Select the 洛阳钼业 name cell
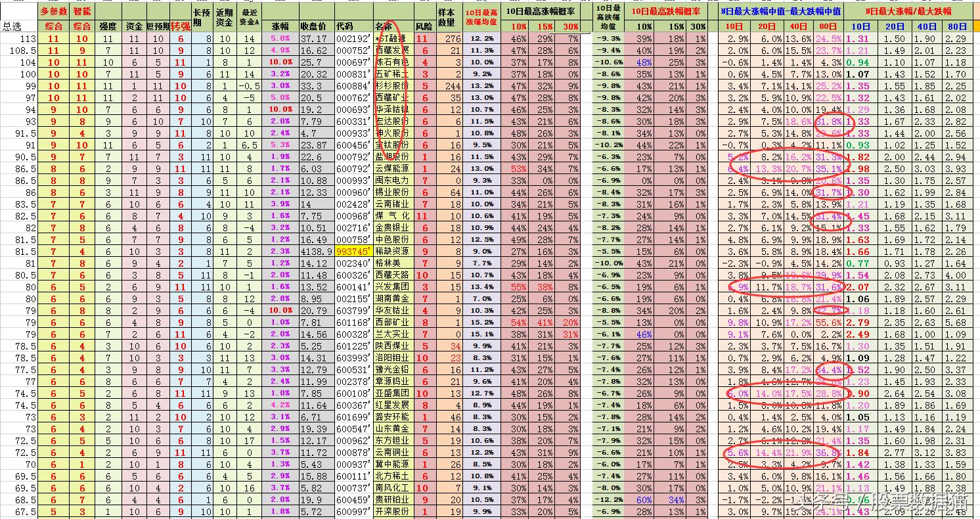Screen dimensions: 980x519 [x=393, y=358]
